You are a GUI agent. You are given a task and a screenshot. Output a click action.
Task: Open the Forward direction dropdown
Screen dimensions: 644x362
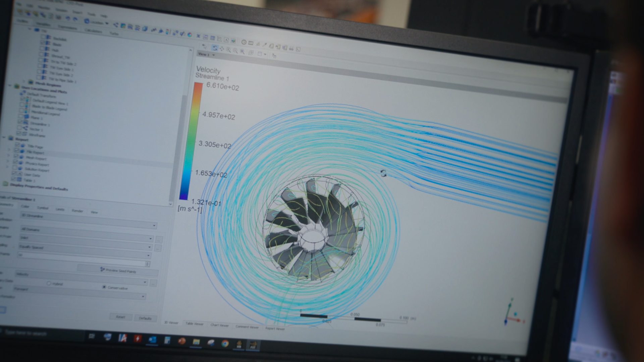click(80, 293)
